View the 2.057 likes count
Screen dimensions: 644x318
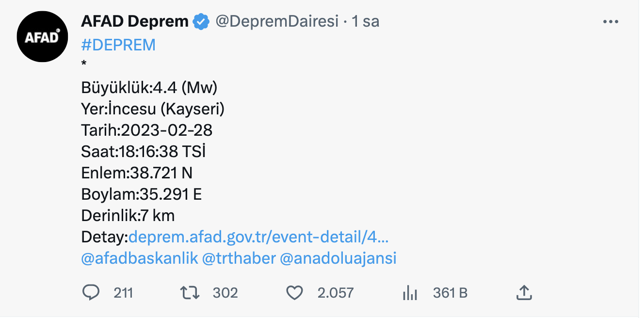pyautogui.click(x=335, y=292)
